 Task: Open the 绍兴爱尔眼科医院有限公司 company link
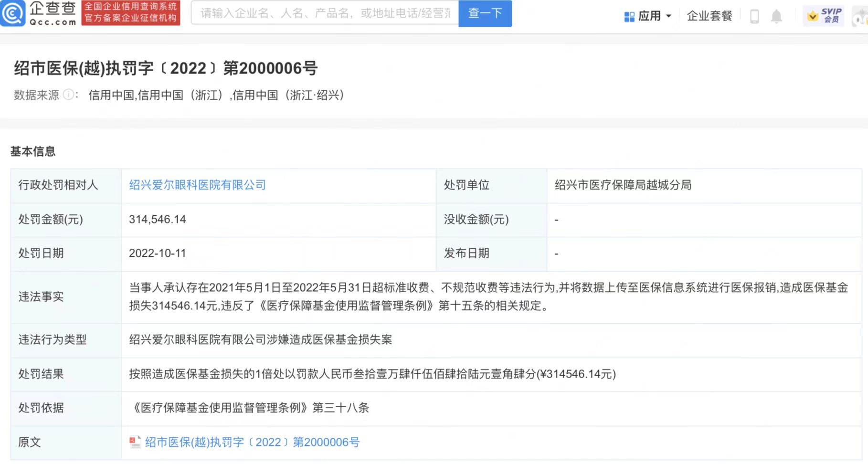click(x=197, y=185)
